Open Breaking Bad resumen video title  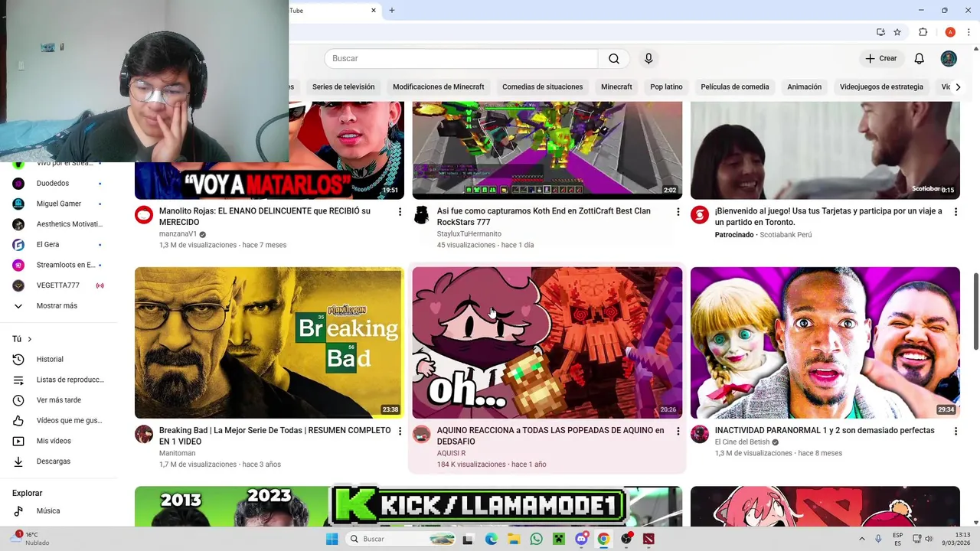pos(275,435)
